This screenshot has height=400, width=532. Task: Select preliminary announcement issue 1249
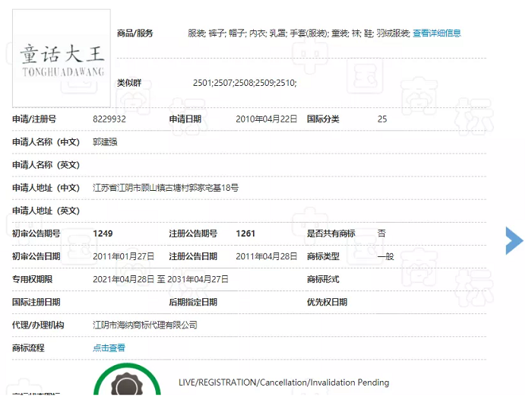coord(103,233)
